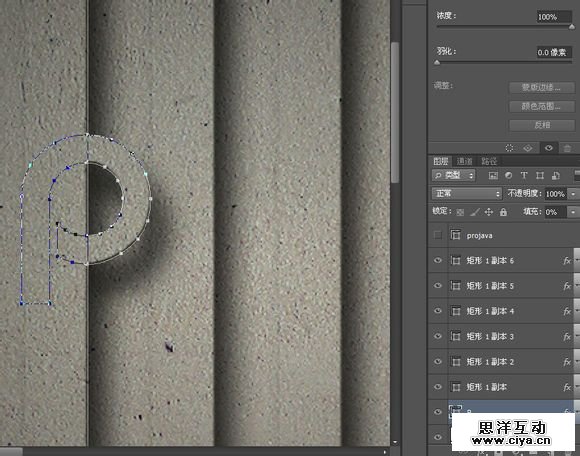
Task: Hide the 矩形 1 副本 3 layer
Action: point(438,336)
